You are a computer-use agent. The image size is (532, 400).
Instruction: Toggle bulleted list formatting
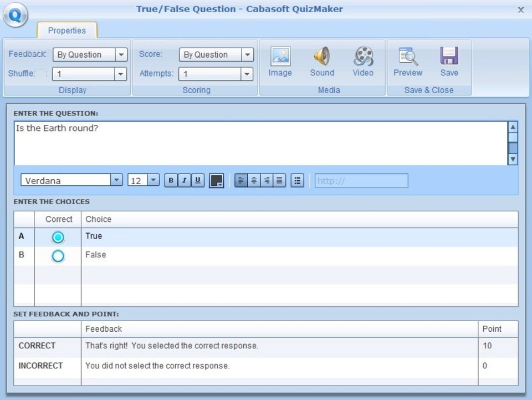tap(297, 180)
